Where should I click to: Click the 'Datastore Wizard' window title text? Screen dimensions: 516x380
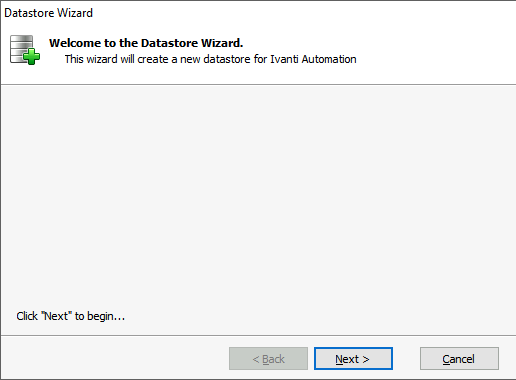pyautogui.click(x=48, y=13)
